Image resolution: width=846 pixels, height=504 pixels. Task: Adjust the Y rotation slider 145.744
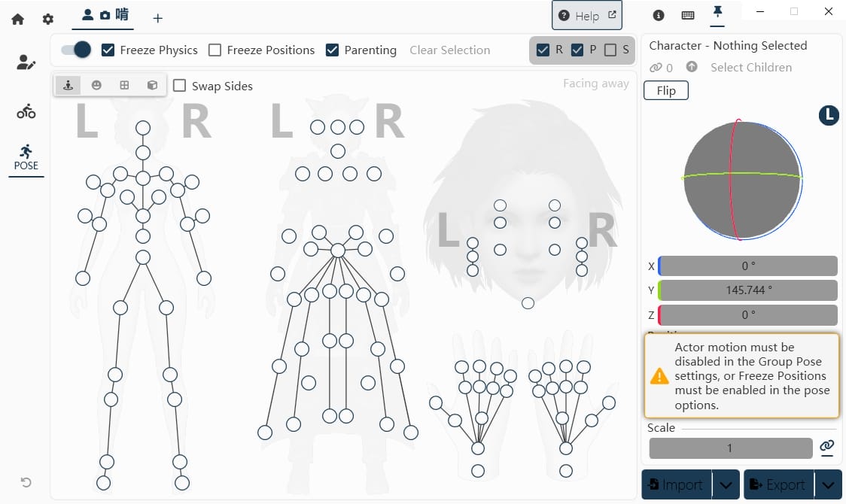(748, 290)
